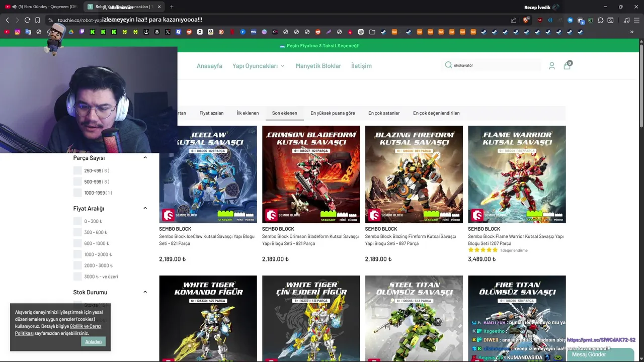Tick the 300 - 600 ₺ price filter

pyautogui.click(x=77, y=232)
